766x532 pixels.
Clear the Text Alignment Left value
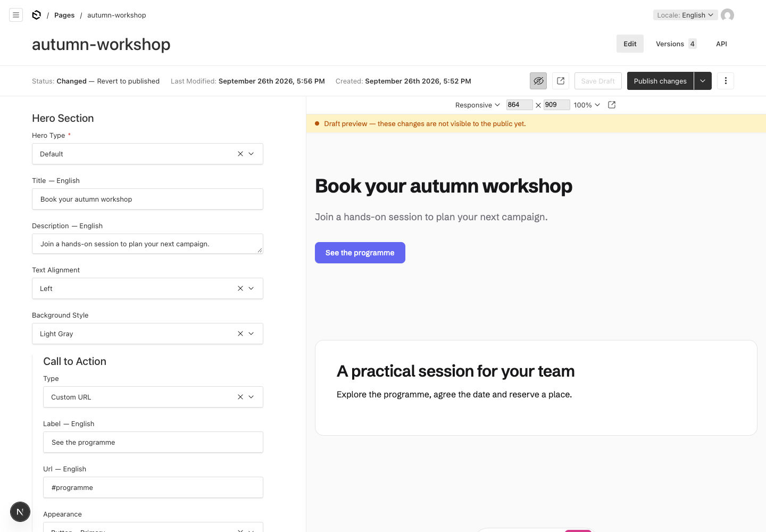coord(240,288)
